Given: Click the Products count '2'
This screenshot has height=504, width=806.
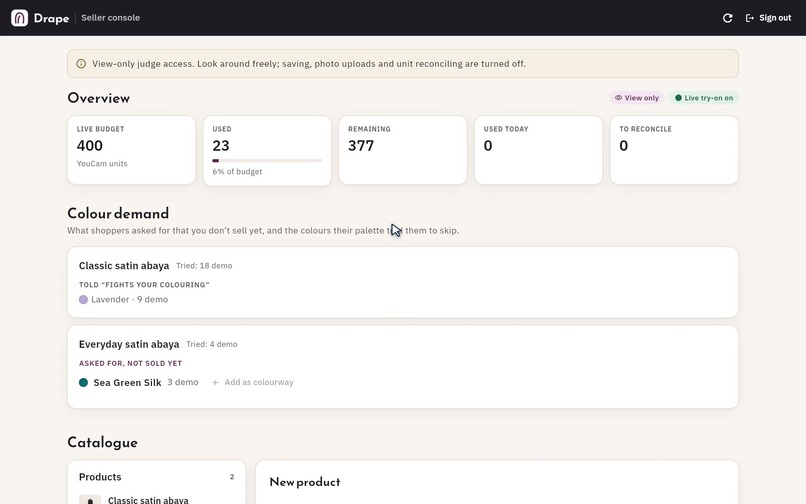Looking at the screenshot, I should (x=232, y=477).
